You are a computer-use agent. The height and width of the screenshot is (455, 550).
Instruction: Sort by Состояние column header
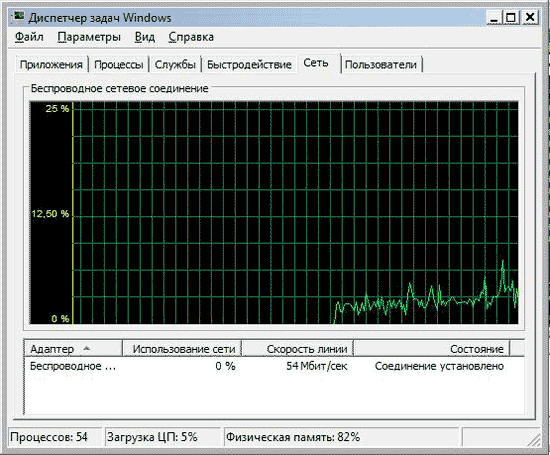pyautogui.click(x=432, y=349)
